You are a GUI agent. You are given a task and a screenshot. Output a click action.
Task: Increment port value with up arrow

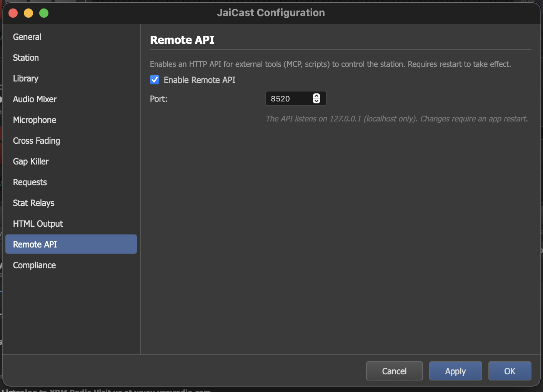pos(316,96)
